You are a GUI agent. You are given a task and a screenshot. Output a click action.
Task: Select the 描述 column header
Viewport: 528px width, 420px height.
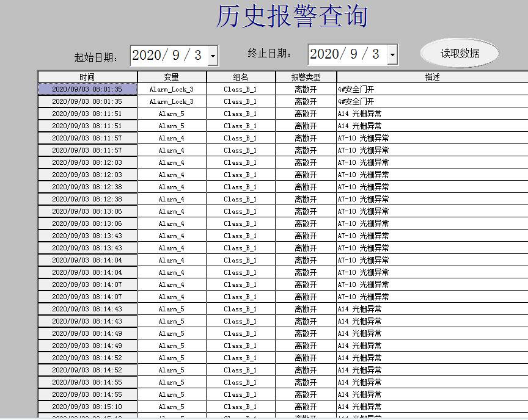click(432, 77)
